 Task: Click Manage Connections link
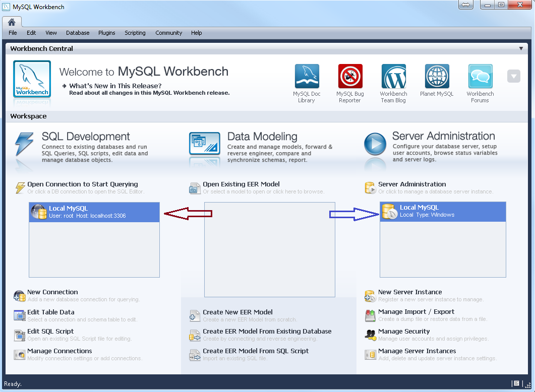click(60, 351)
